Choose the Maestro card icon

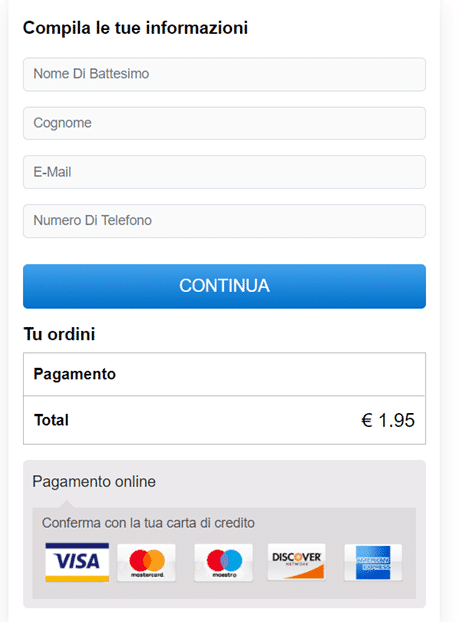[224, 562]
